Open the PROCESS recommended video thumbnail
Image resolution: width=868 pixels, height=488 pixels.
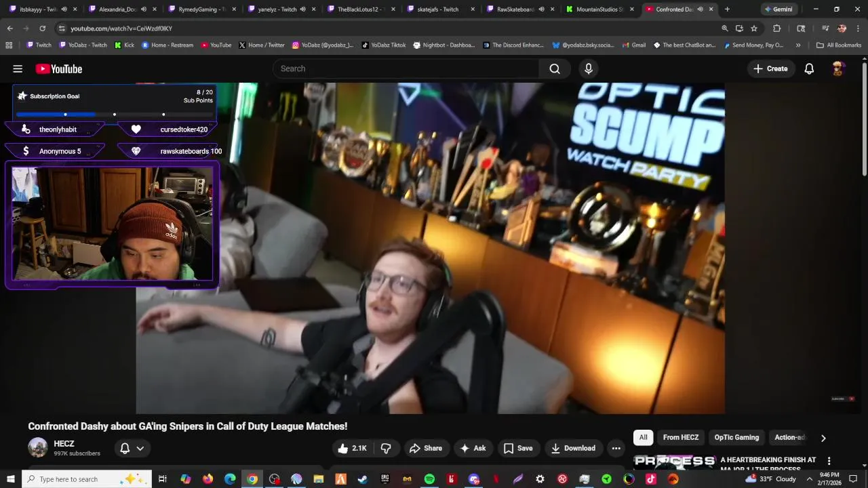point(674,461)
